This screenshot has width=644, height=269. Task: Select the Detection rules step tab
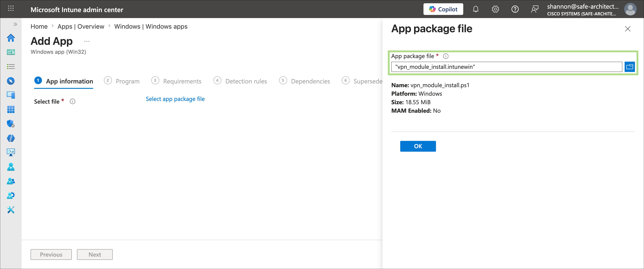click(x=240, y=81)
